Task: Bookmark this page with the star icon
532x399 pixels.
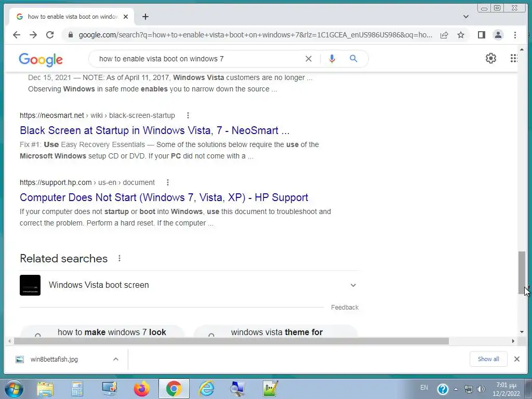Action: tap(460, 35)
